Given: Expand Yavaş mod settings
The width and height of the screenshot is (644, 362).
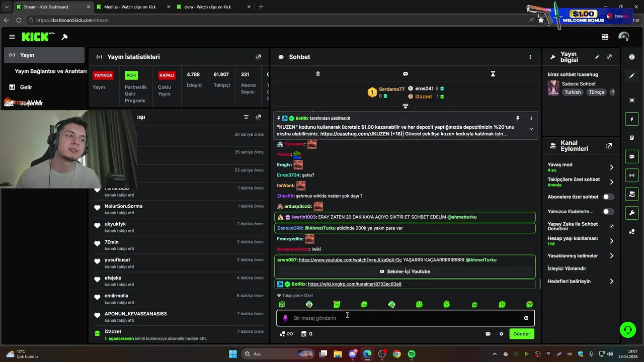Looking at the screenshot, I should click(611, 167).
